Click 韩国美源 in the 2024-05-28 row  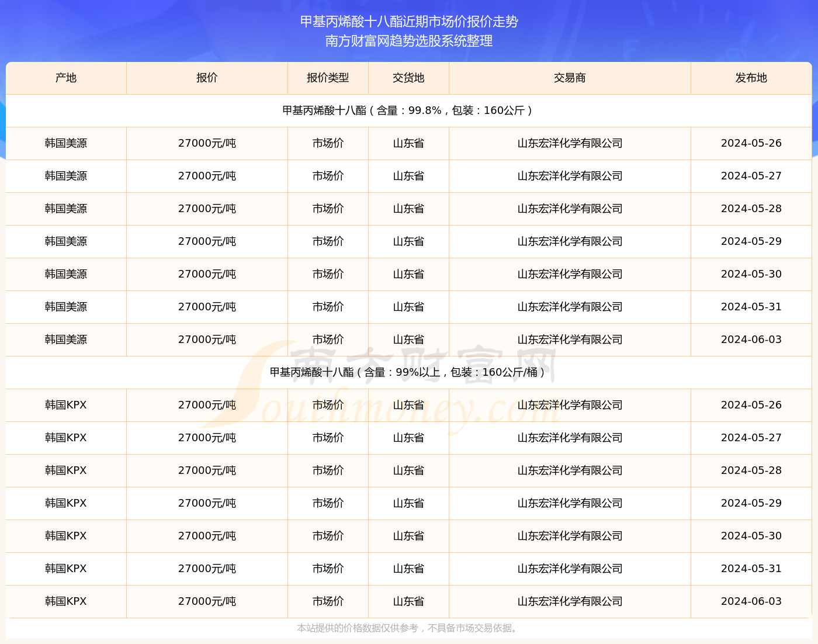(x=66, y=209)
